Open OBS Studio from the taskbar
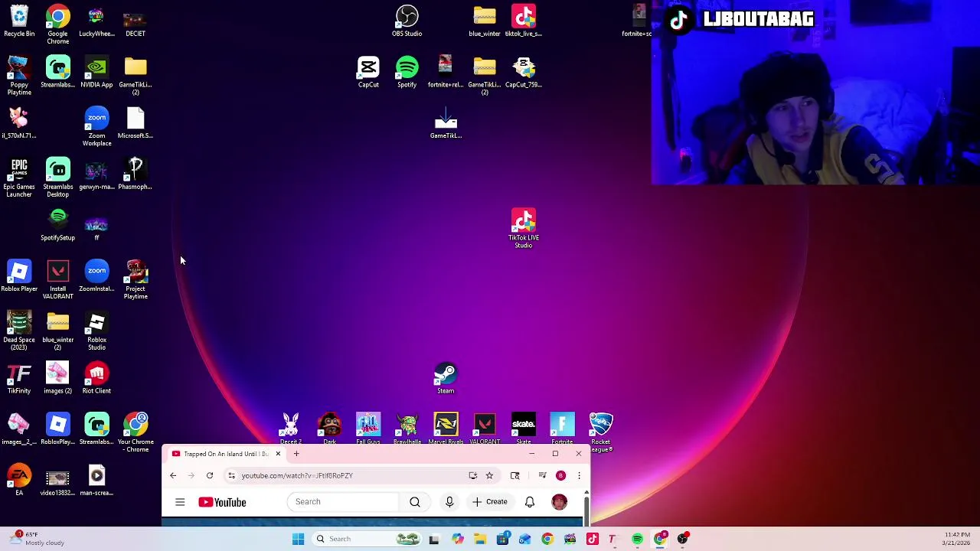Screen dimensions: 980x551 tap(682, 539)
